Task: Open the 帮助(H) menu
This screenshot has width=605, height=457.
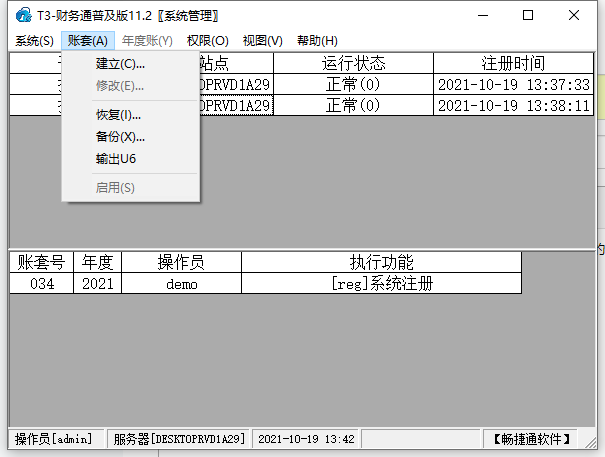Action: coord(317,41)
